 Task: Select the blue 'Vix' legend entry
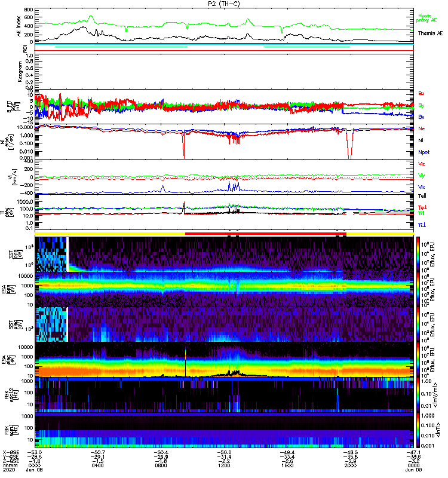[x=421, y=187]
